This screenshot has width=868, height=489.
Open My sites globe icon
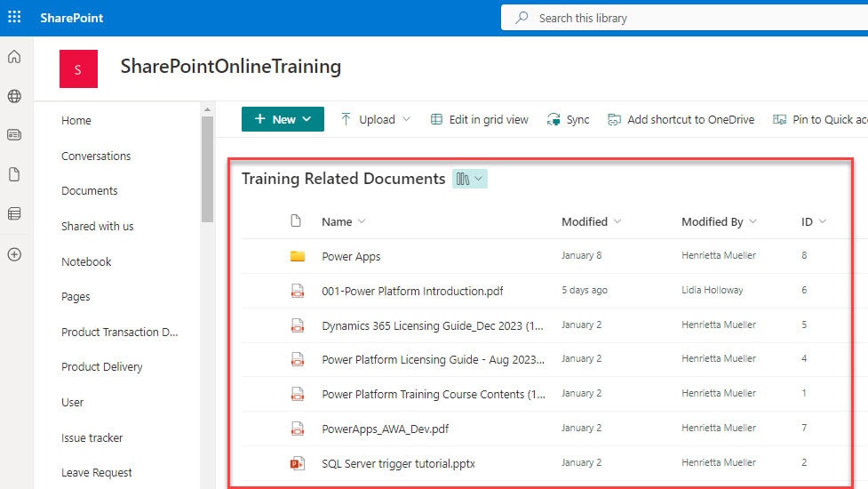point(14,96)
